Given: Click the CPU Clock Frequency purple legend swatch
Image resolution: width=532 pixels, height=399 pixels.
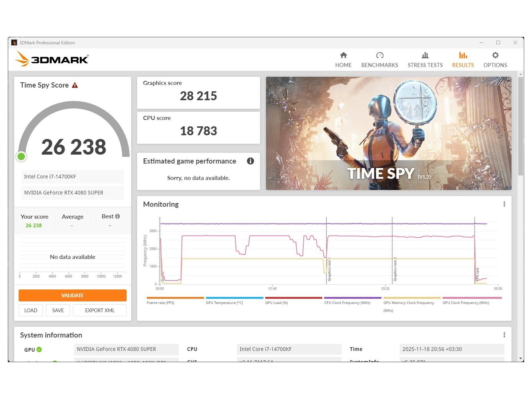Looking at the screenshot, I should pos(352,298).
